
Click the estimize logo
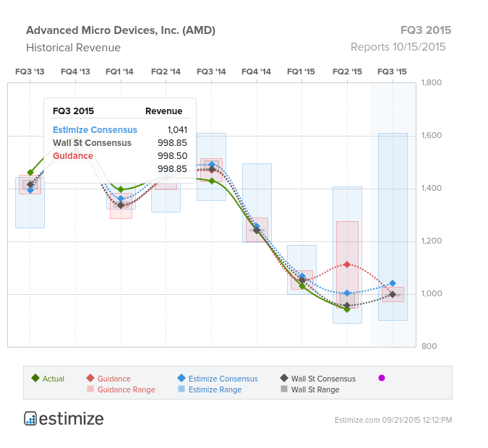click(x=64, y=418)
